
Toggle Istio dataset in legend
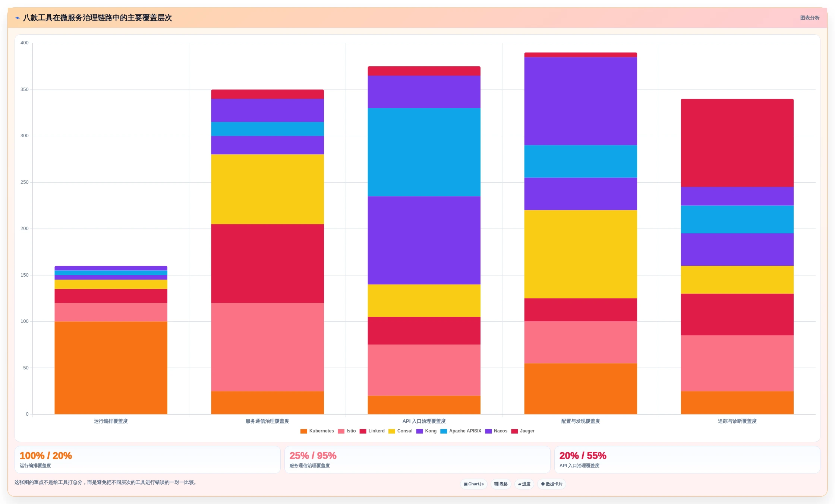(347, 431)
